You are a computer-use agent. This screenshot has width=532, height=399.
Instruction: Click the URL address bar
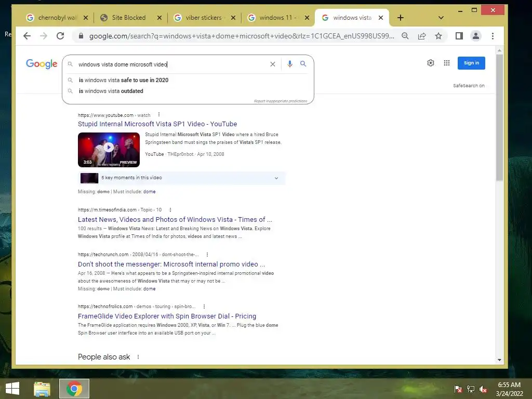pyautogui.click(x=242, y=36)
